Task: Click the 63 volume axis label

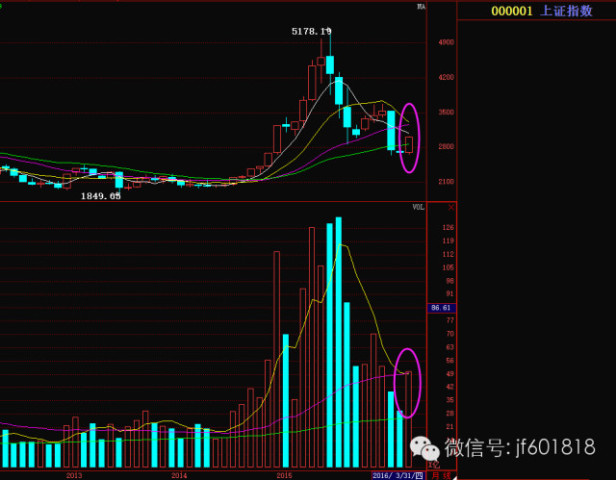Action: pyautogui.click(x=450, y=347)
